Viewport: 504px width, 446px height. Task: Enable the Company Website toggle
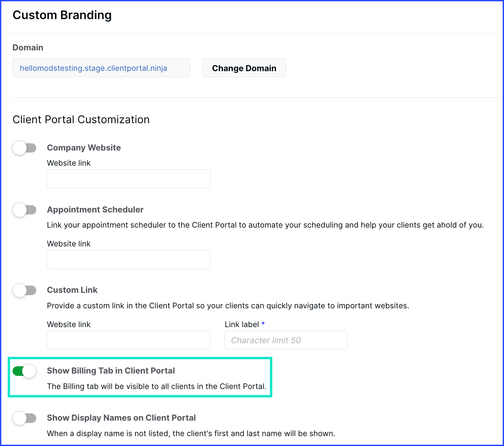(24, 148)
